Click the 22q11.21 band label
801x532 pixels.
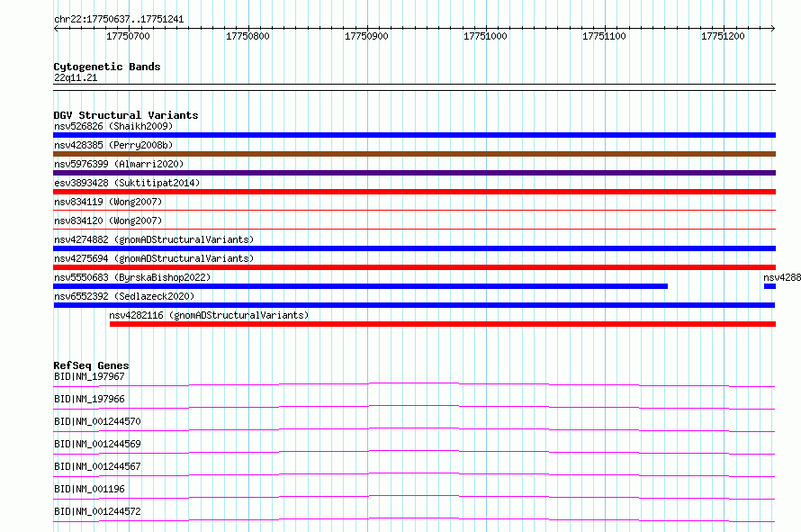[x=76, y=77]
